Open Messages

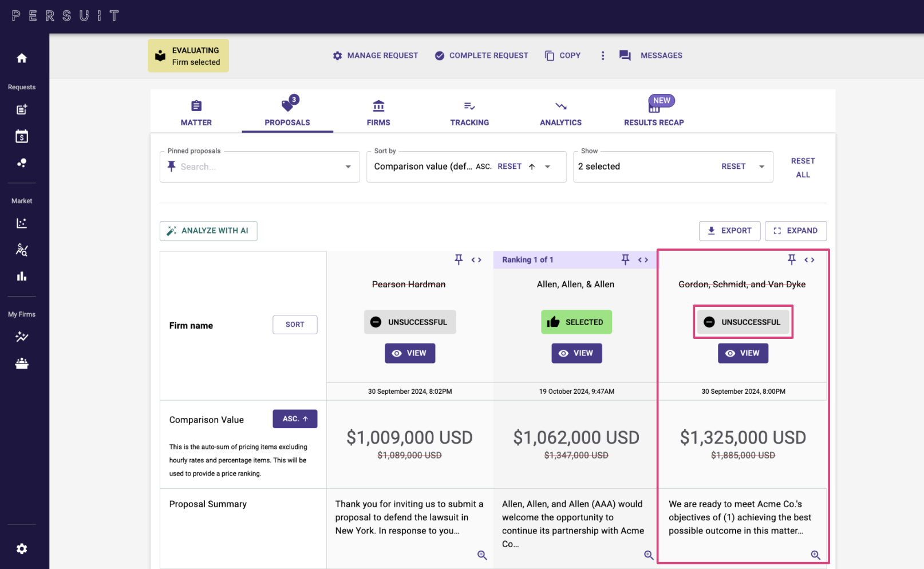[651, 56]
